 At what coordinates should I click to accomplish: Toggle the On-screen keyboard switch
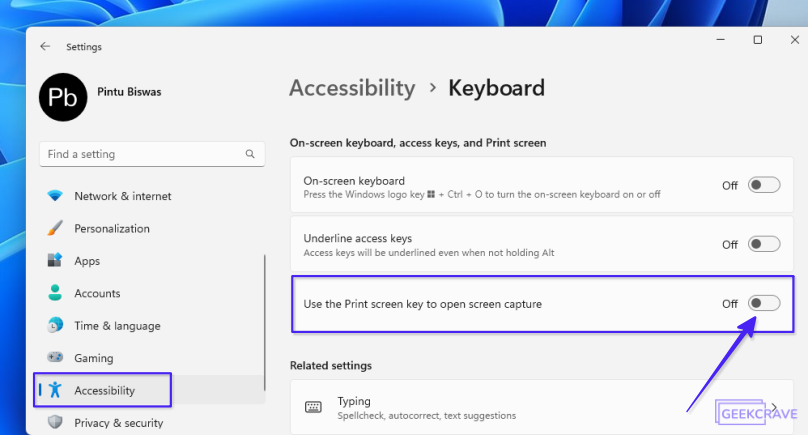764,185
